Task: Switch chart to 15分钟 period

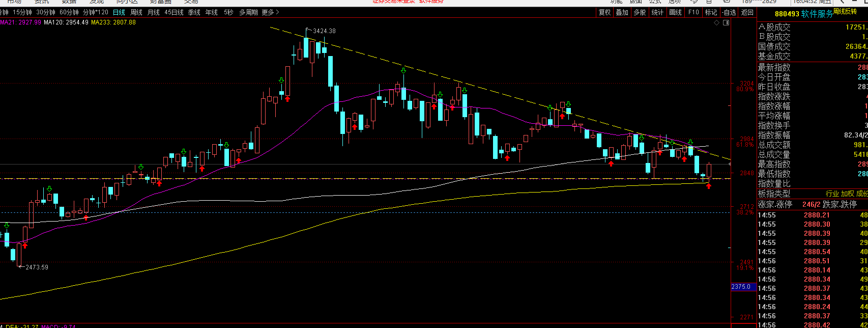Action: pyautogui.click(x=22, y=12)
